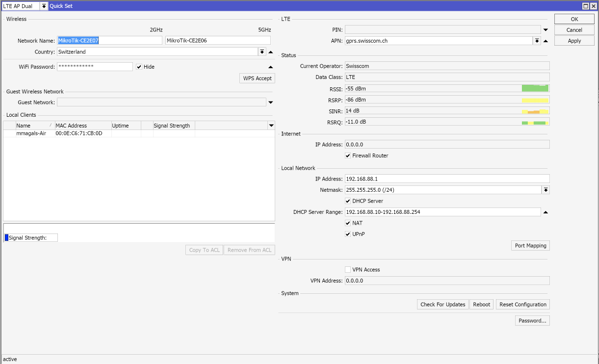
Task: Open the Country dropdown list
Action: [262, 52]
